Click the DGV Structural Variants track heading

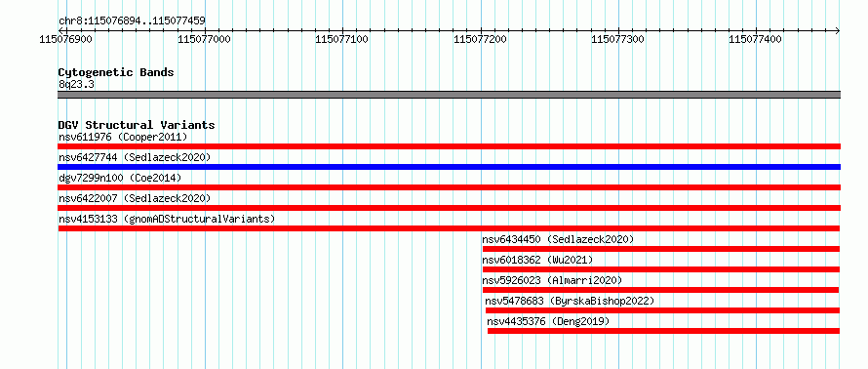[x=137, y=125]
